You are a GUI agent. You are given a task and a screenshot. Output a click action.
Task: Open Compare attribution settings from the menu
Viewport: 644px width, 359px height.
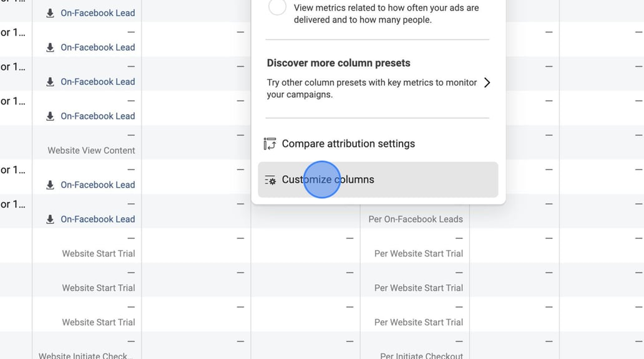[348, 143]
